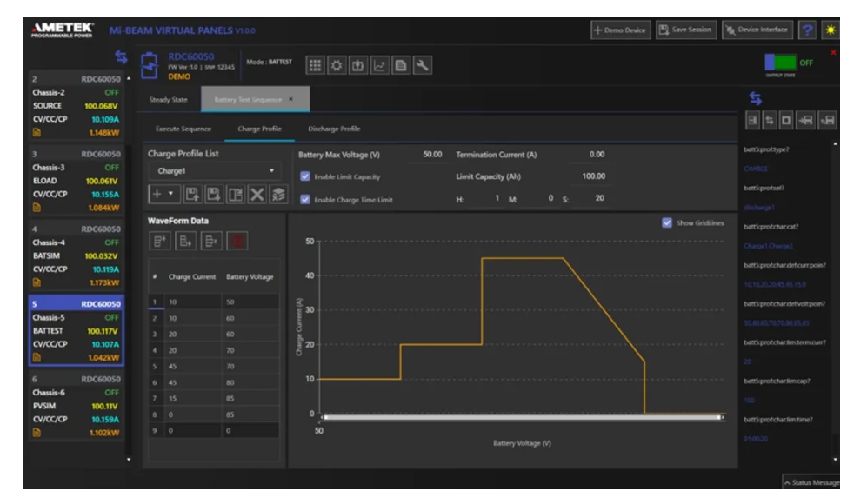Image resolution: width=854 pixels, height=504 pixels.
Task: Uncheck Enable Limit Capacity checkbox
Action: click(304, 177)
